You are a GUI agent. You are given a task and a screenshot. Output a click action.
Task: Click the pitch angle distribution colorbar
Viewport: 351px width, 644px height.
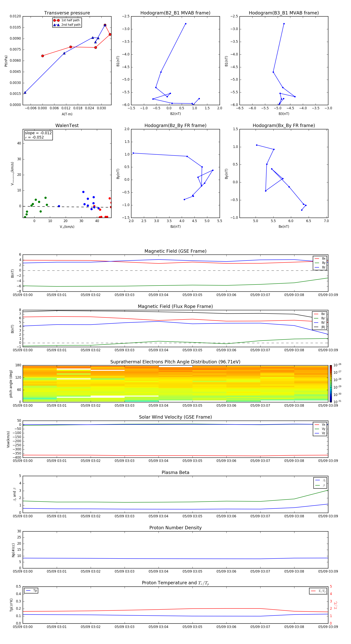click(331, 383)
